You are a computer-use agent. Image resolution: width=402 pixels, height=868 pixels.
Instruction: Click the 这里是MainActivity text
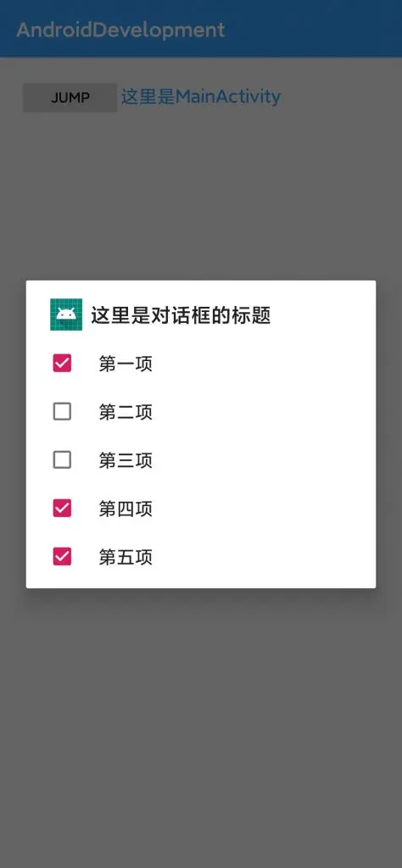[x=201, y=97]
